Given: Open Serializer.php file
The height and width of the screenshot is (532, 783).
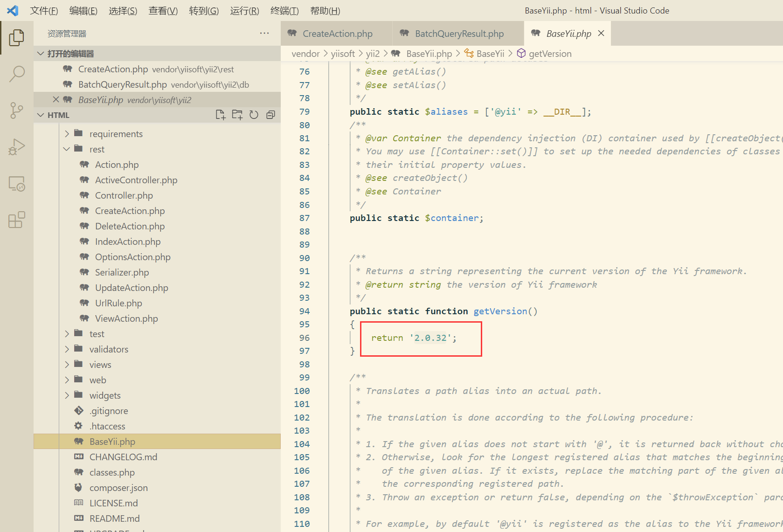Looking at the screenshot, I should point(122,272).
